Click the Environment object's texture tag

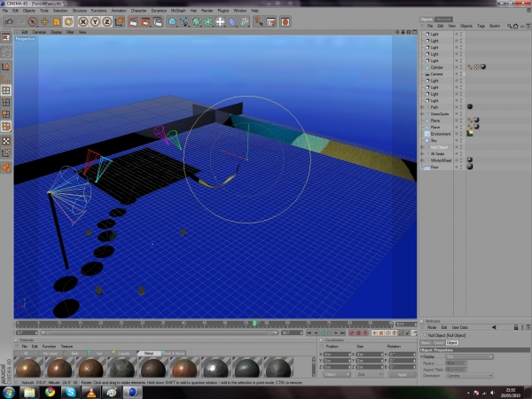coord(470,133)
